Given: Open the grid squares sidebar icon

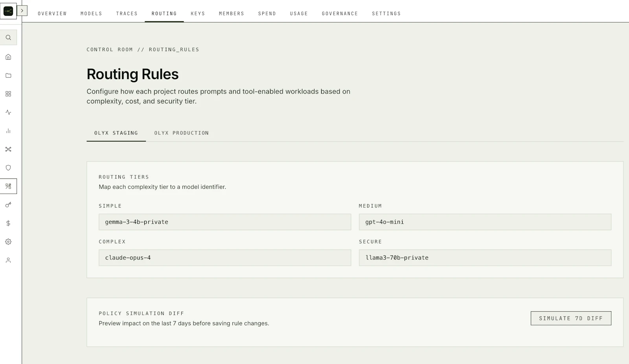Looking at the screenshot, I should point(8,94).
